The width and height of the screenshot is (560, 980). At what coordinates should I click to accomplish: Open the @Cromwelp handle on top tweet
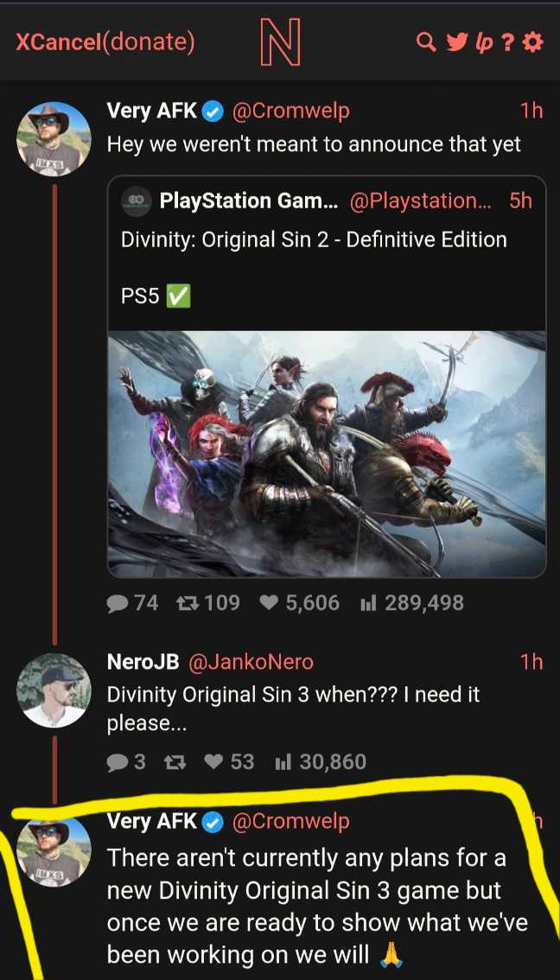click(290, 111)
